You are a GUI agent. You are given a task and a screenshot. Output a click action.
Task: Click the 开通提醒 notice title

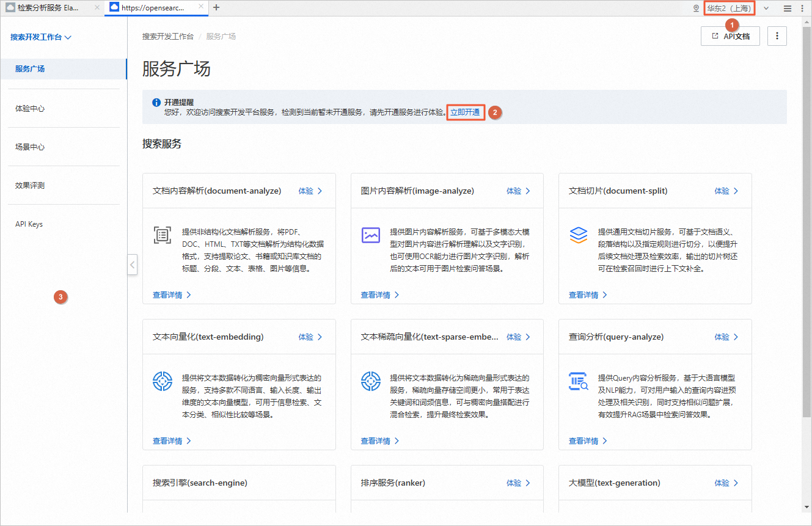tap(179, 103)
